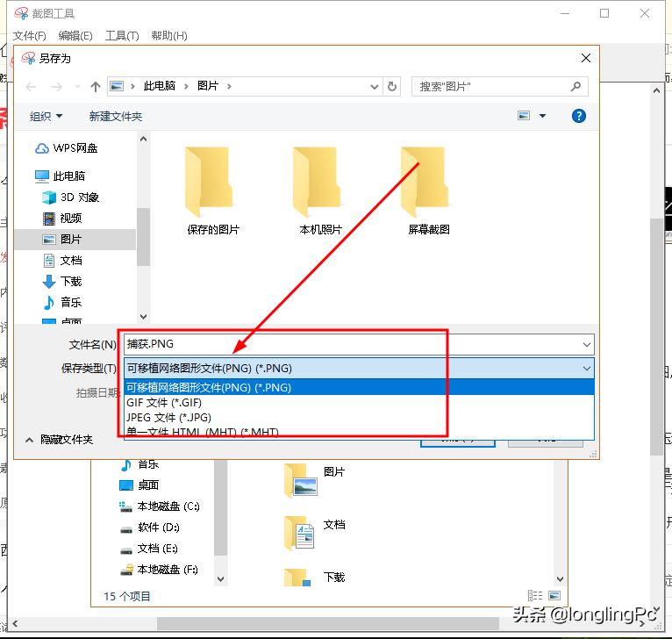Choose JPEG 文件 (*.JPG) option
The image size is (672, 639).
[359, 417]
